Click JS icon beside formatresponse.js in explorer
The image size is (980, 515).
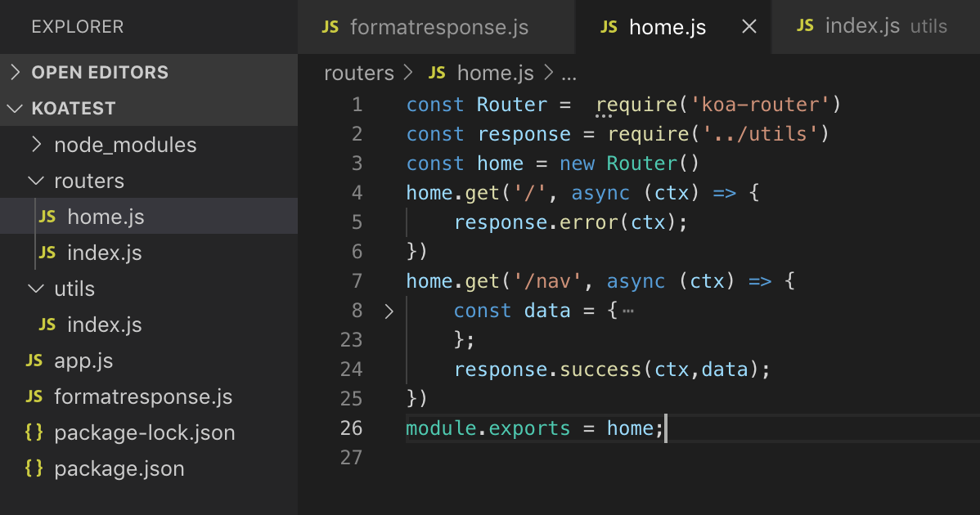point(34,396)
